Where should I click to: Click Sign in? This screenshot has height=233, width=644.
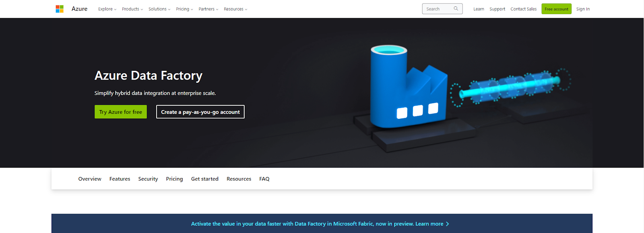583,9
